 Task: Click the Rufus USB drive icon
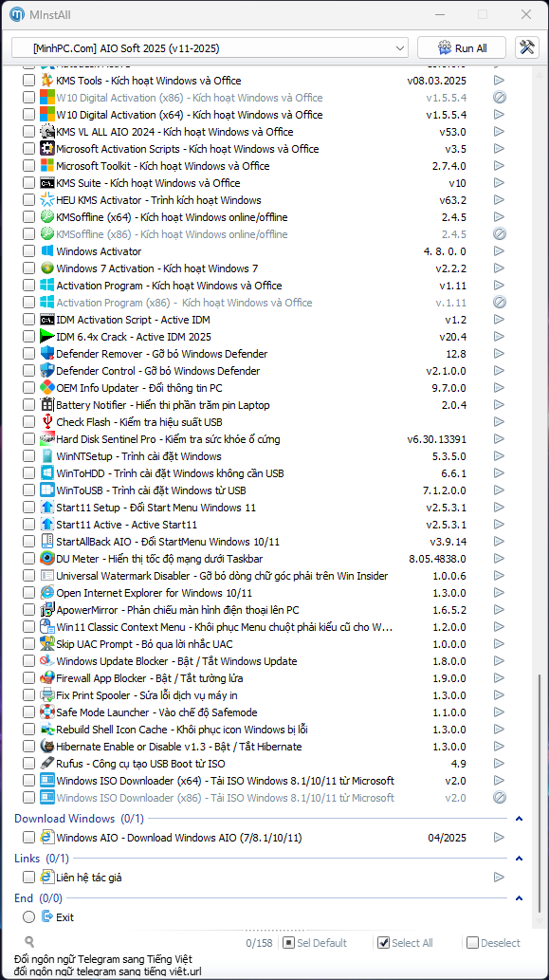tap(47, 764)
